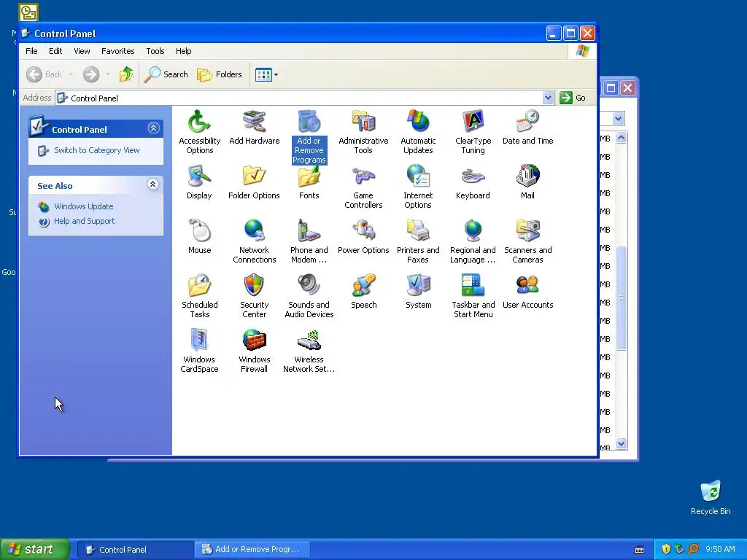The image size is (747, 560).
Task: Open the Accessibility Options icon
Action: (x=199, y=131)
